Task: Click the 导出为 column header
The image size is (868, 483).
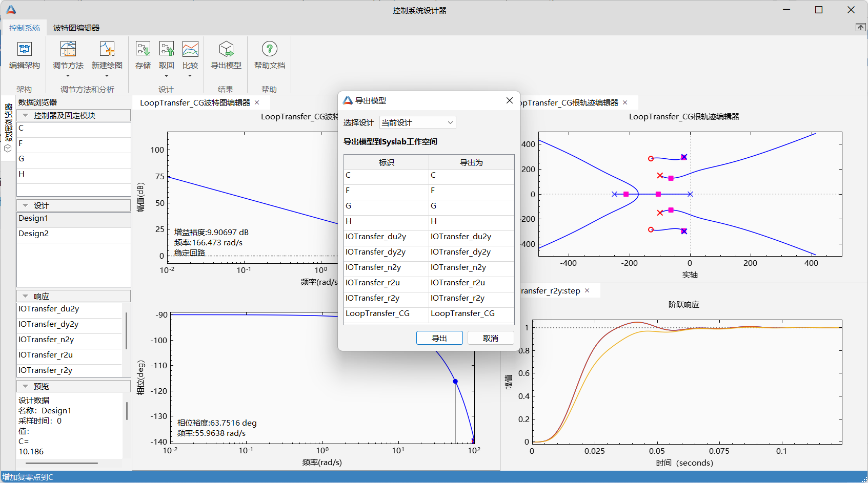Action: [x=471, y=162]
